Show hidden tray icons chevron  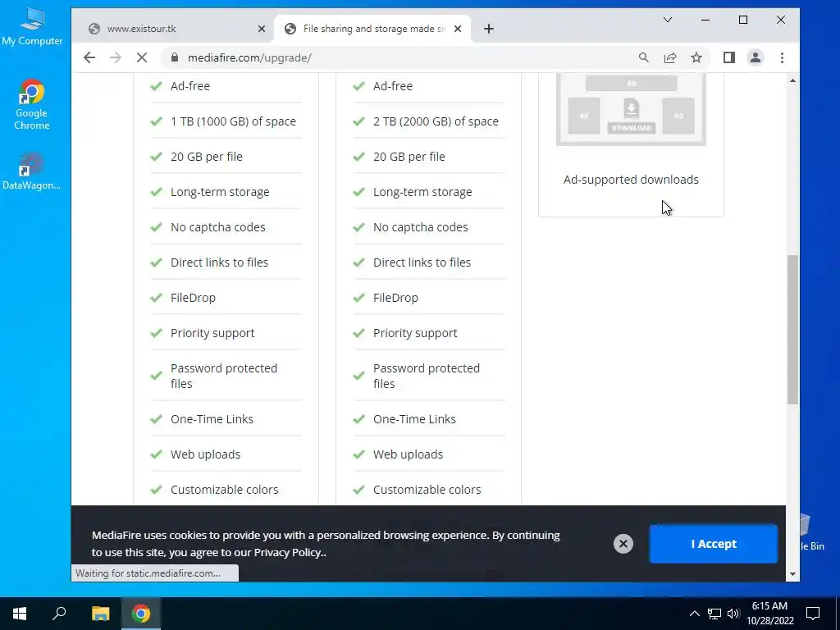tap(694, 614)
